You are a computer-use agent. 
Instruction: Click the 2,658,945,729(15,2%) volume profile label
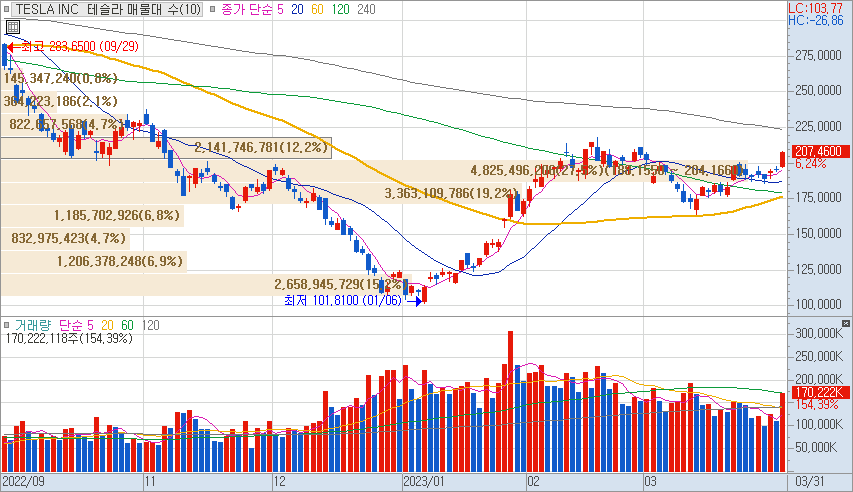coord(341,284)
